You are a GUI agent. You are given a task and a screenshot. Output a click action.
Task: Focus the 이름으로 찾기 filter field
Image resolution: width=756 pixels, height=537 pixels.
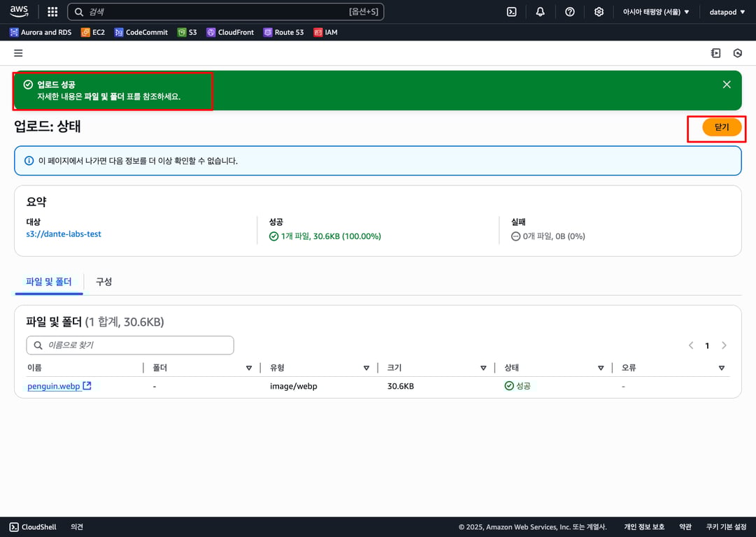point(130,345)
